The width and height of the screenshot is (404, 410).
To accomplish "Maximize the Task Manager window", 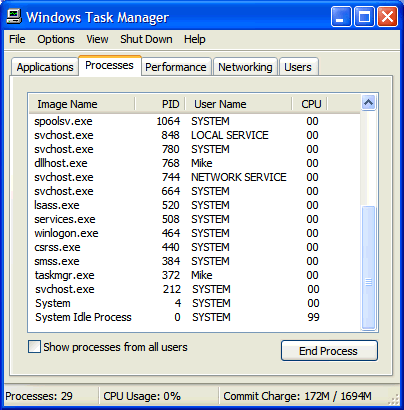I will point(364,16).
